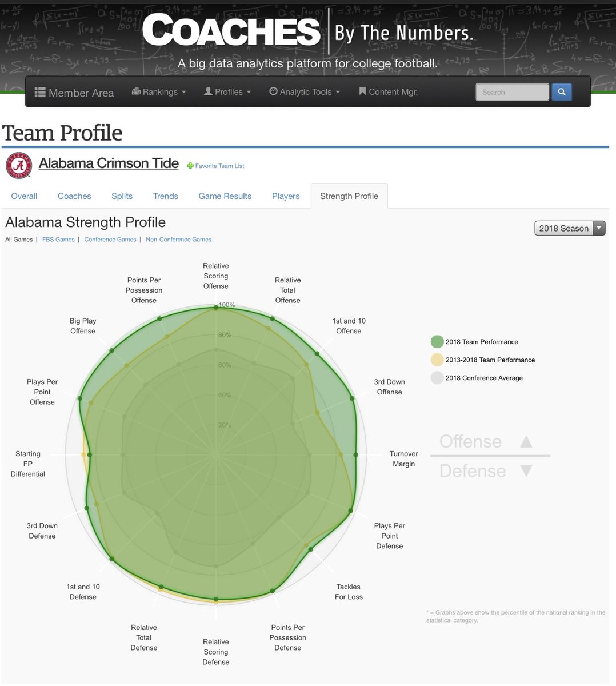616x686 pixels.
Task: Open the Alabama Crimson Tide team link
Action: 109,163
